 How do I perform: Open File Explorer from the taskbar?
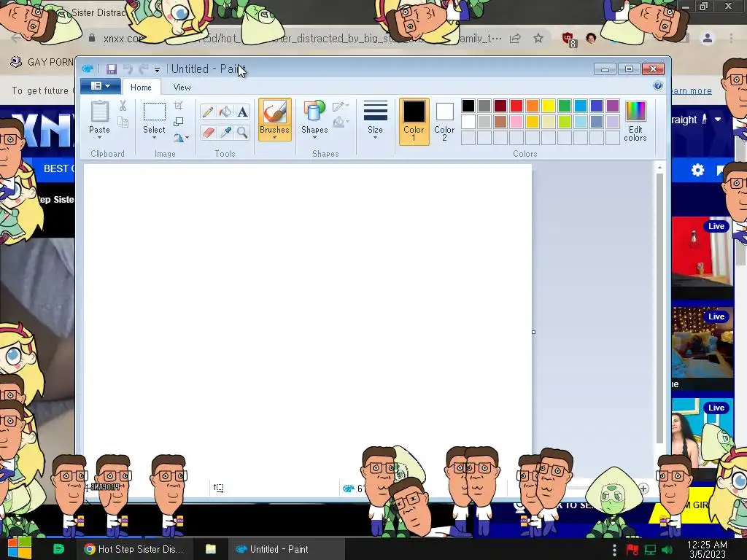[211, 549]
